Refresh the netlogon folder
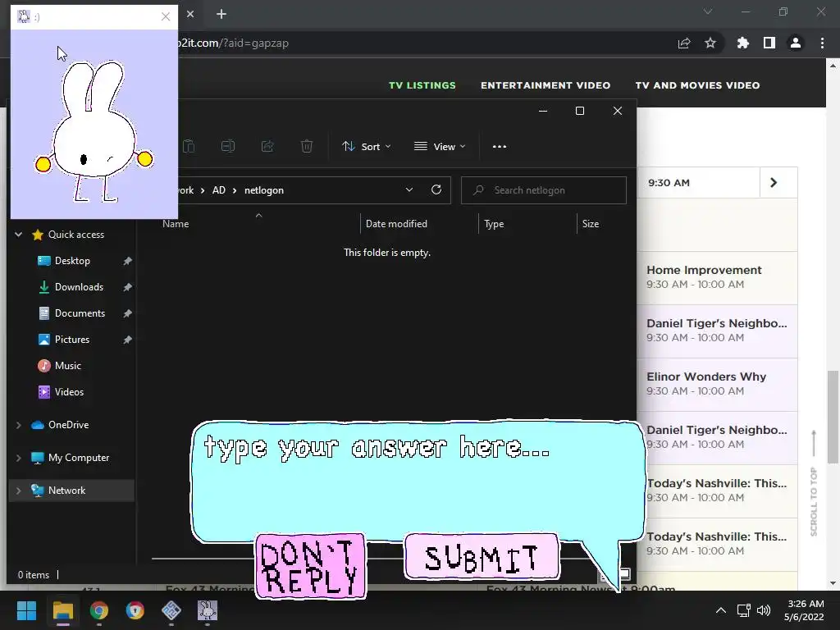This screenshot has width=840, height=630. tap(436, 189)
